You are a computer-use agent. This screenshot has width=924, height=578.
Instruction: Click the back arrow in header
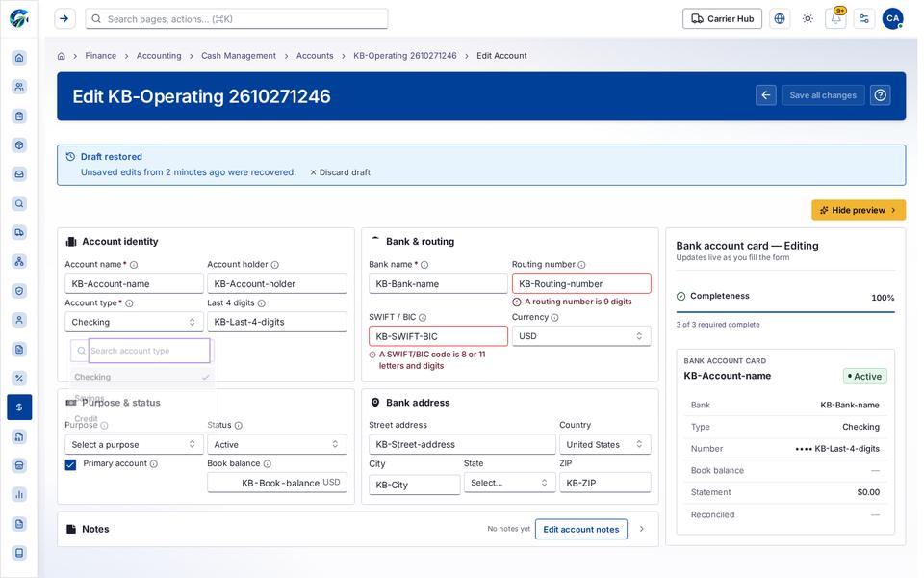765,95
